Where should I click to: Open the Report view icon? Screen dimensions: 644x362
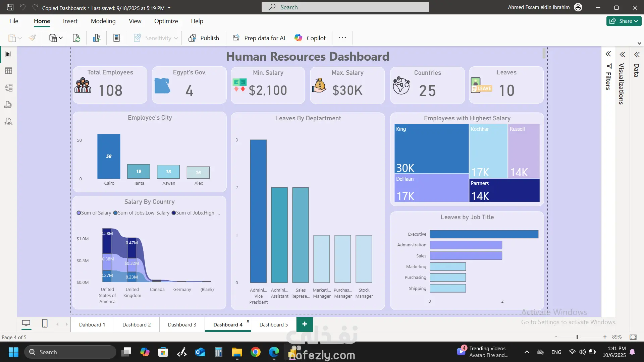click(8, 54)
